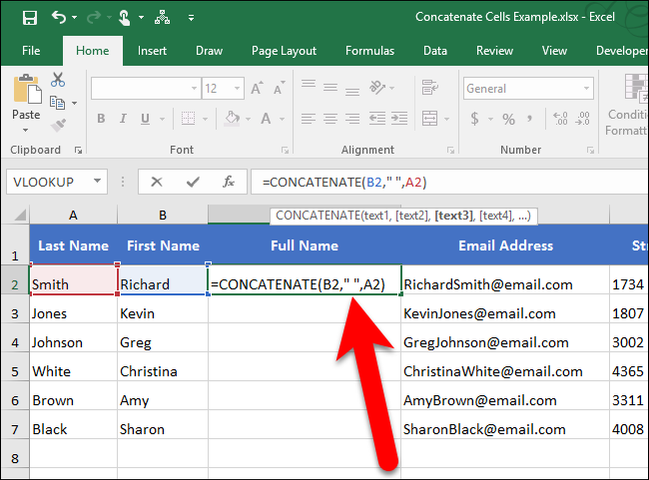Cancel the formula with the X icon
This screenshot has width=649, height=480.
pos(156,182)
